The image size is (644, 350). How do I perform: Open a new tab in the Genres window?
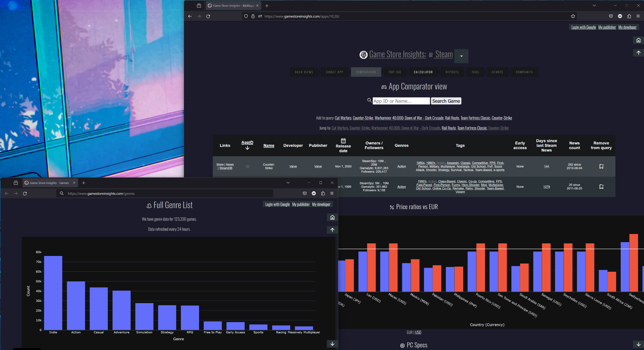84,183
